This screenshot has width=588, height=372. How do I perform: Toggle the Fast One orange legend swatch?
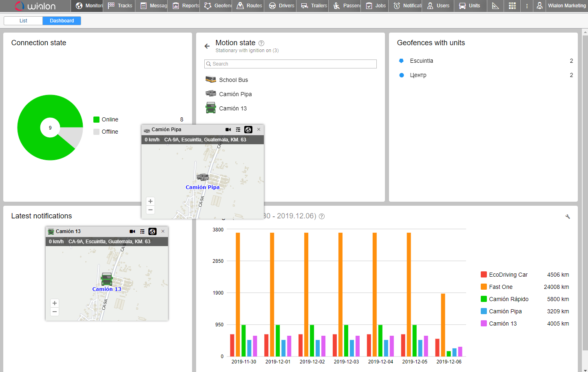point(484,287)
